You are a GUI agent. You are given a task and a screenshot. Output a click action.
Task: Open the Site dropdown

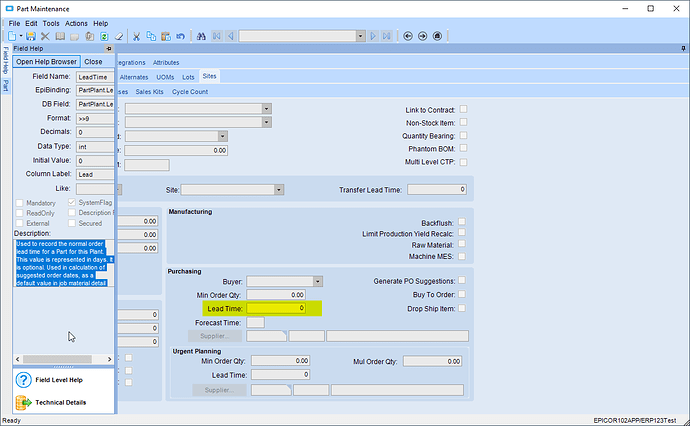click(279, 190)
